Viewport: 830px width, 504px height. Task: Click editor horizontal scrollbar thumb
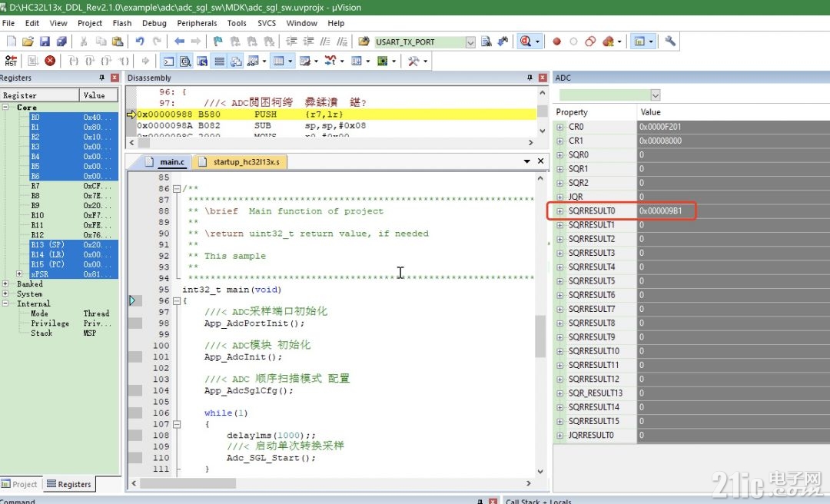click(188, 482)
